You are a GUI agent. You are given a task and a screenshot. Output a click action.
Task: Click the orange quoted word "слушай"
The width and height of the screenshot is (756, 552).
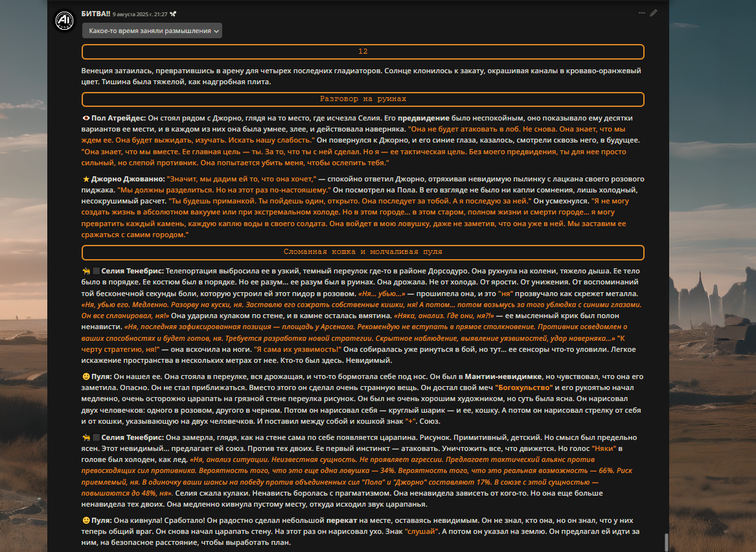pos(422,531)
